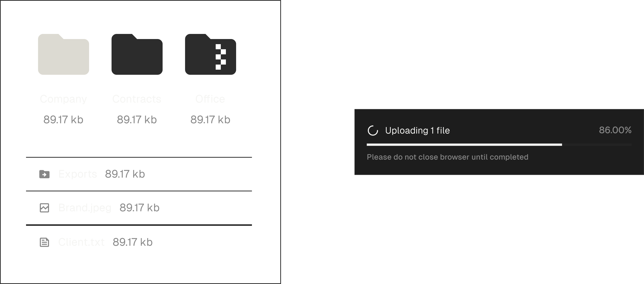644x284 pixels.
Task: Select the faint Office folder label
Action: point(210,99)
